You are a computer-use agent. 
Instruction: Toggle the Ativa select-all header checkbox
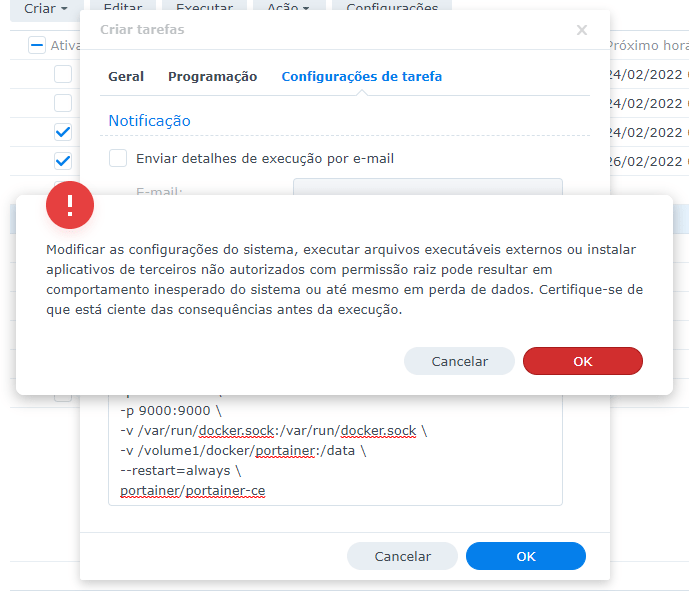pos(37,45)
